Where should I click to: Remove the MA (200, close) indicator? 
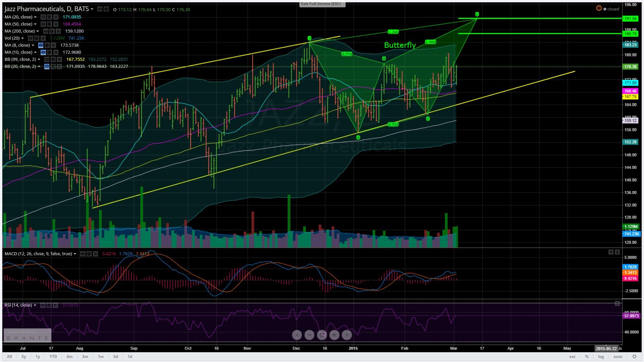pos(58,31)
